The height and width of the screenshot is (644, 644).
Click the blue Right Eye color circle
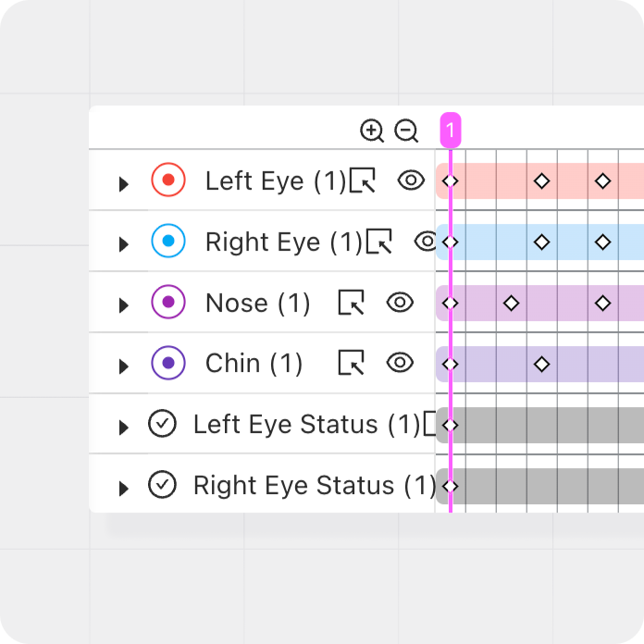tap(168, 241)
